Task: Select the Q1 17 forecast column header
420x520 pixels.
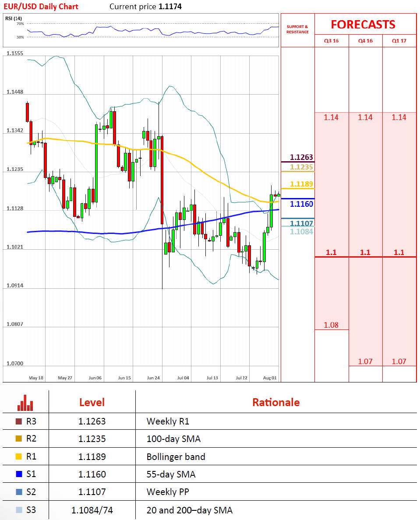Action: (x=399, y=41)
